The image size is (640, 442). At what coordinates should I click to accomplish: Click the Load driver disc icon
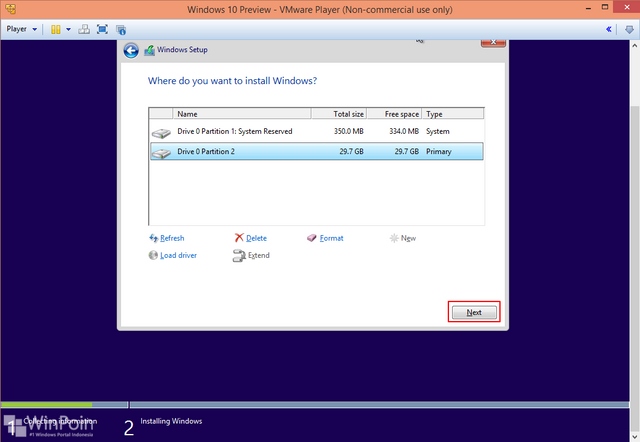pyautogui.click(x=153, y=255)
